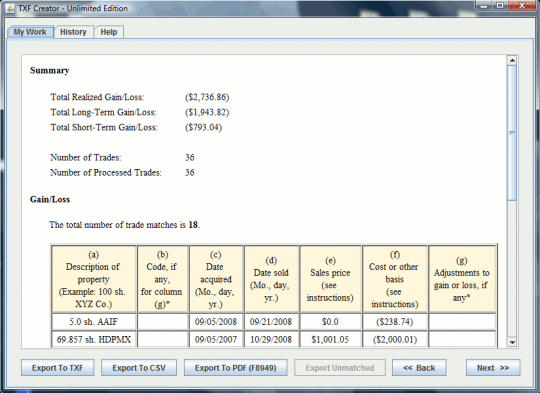The height and width of the screenshot is (393, 540).
Task: Click the ($238.74) cost basis cell
Action: coord(395,322)
